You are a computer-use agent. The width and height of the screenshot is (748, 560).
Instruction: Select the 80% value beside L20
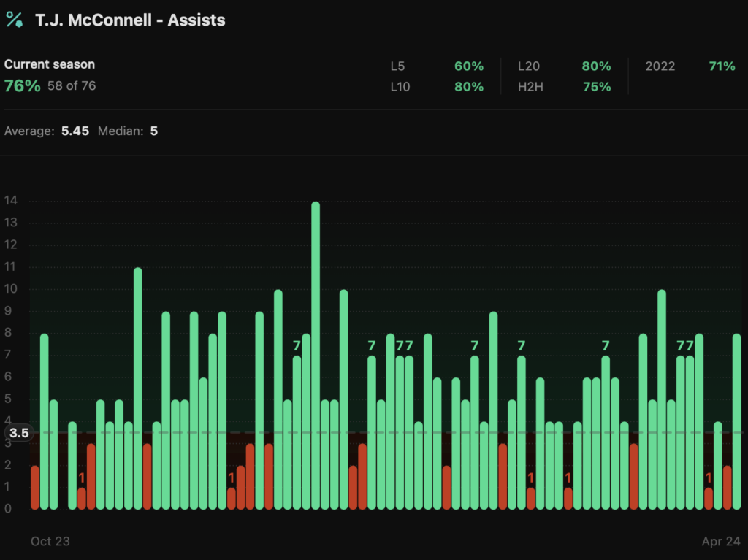(596, 66)
